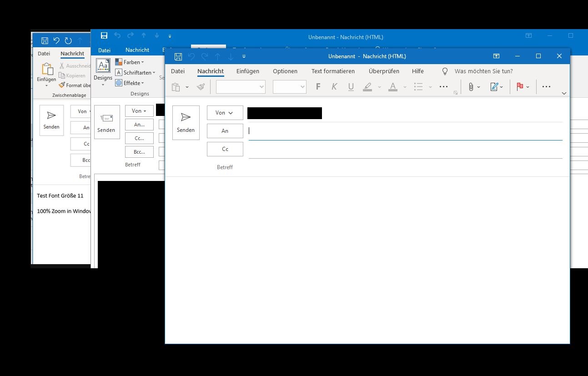The height and width of the screenshot is (376, 588).
Task: Toggle italic (K) formatting
Action: coord(334,87)
